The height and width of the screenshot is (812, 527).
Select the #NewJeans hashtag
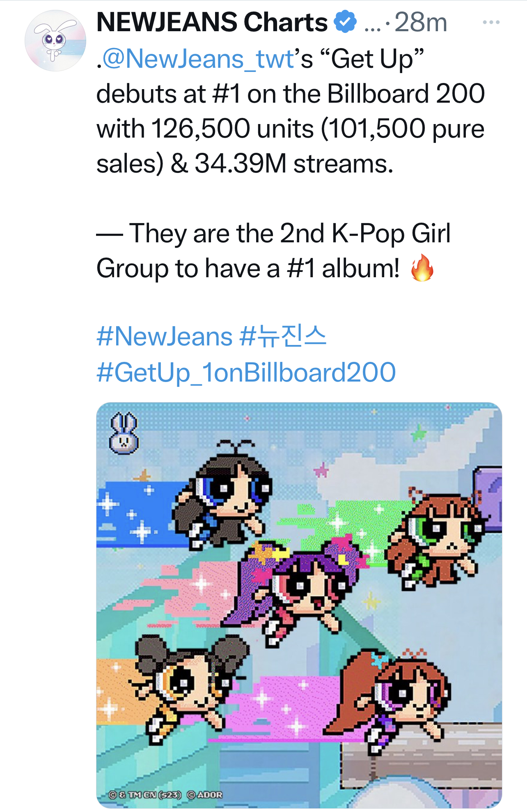[165, 336]
